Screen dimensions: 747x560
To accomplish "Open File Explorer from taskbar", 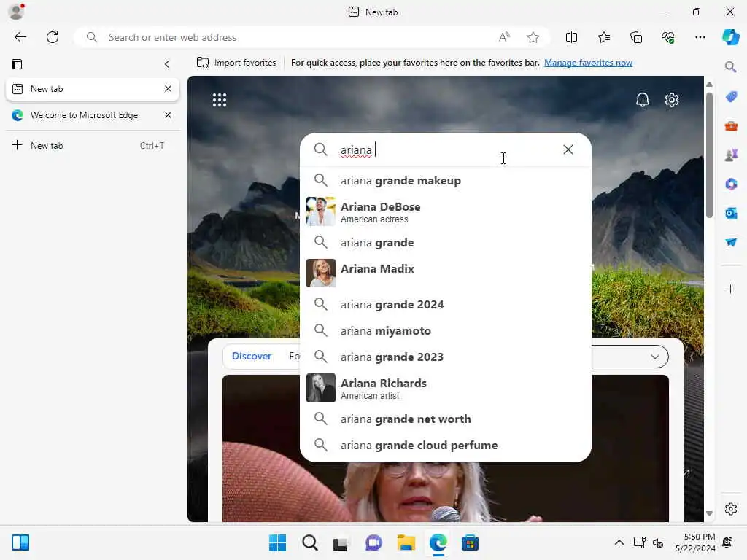I will (406, 542).
